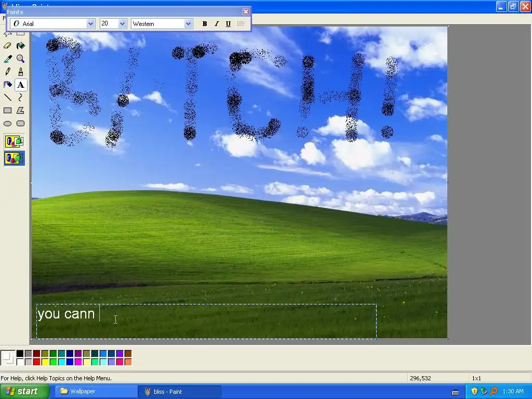Pick the white color swatch
The height and width of the screenshot is (399, 532).
pyautogui.click(x=20, y=362)
